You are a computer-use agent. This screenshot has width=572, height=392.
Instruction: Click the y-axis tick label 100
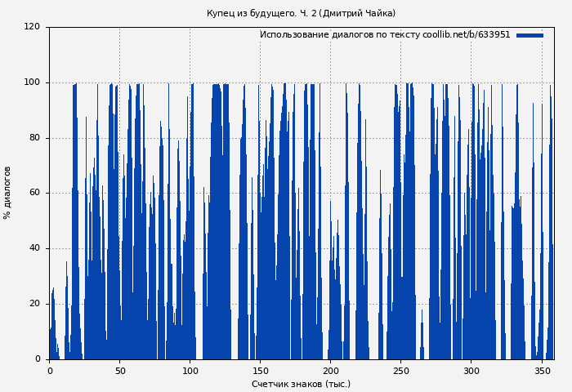(32, 82)
